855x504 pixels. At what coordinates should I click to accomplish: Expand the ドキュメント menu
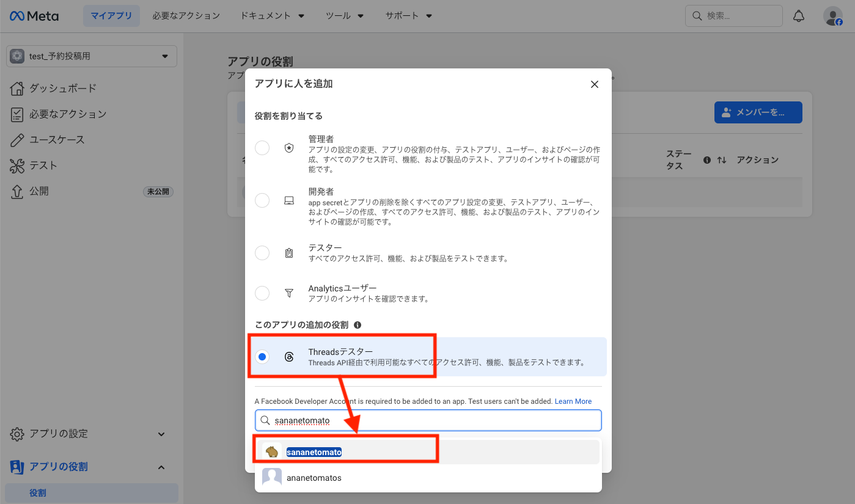pos(272,16)
